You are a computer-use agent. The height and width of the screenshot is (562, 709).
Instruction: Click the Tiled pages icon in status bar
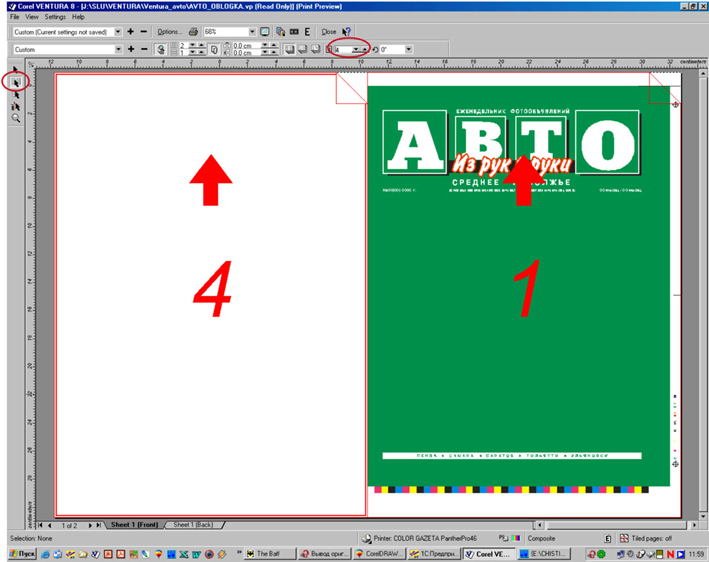point(624,538)
